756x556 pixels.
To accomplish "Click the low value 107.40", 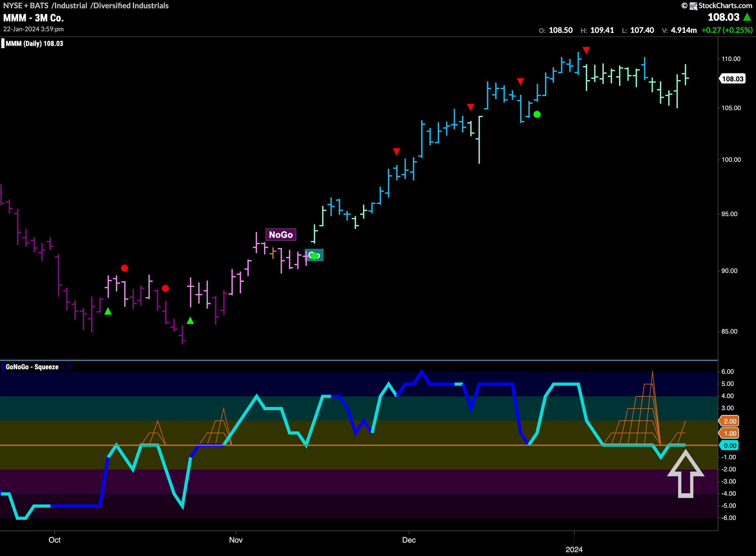I will click(642, 30).
